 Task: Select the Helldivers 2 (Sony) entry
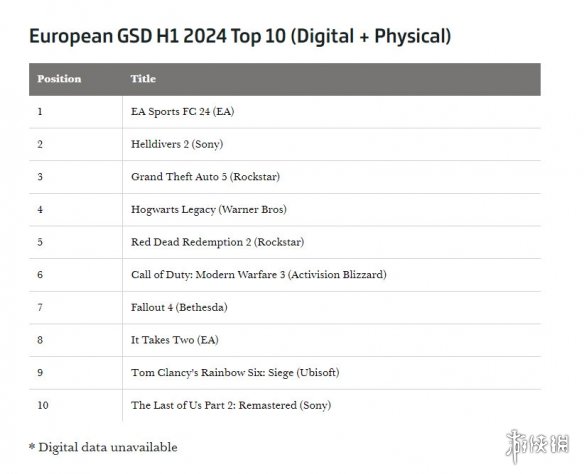pyautogui.click(x=177, y=144)
